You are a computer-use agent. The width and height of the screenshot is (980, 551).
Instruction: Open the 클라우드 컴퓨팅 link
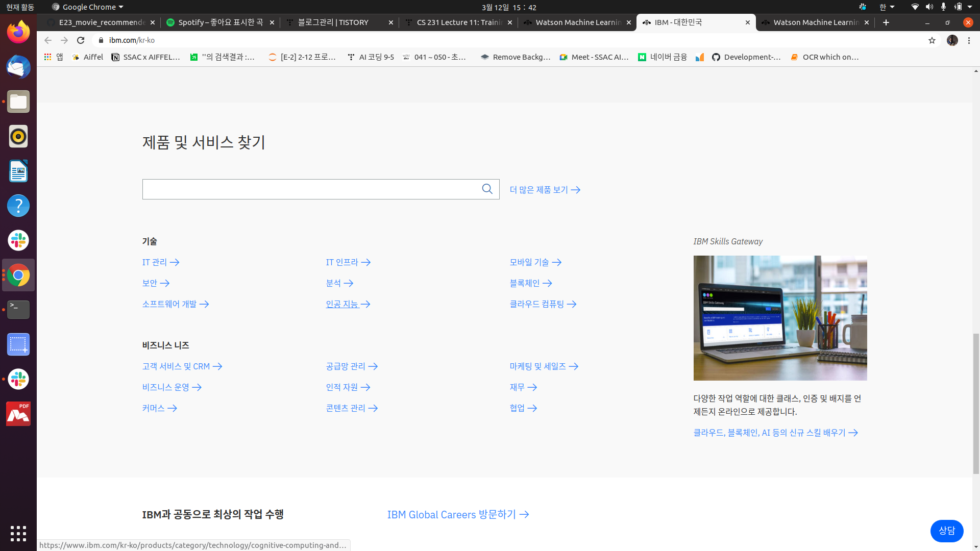coord(543,304)
